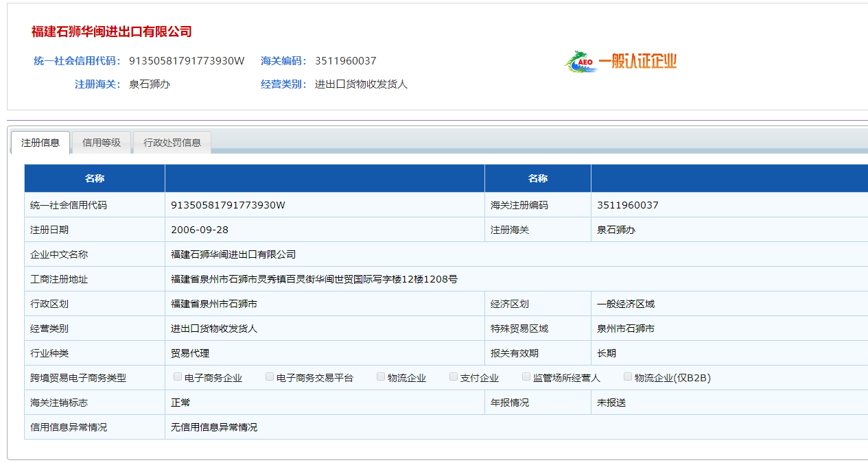Click the first 名称 column header
Viewport: 868px width, 467px height.
pyautogui.click(x=95, y=178)
